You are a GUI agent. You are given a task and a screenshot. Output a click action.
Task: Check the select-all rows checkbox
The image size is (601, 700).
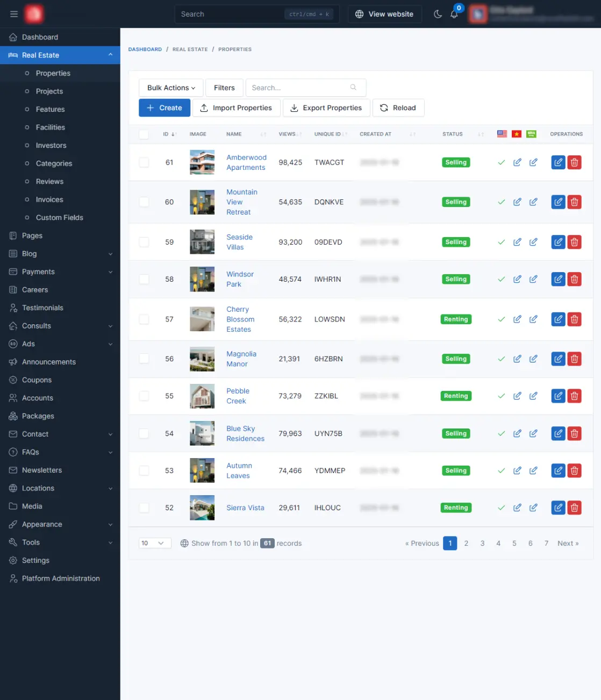[x=144, y=134]
